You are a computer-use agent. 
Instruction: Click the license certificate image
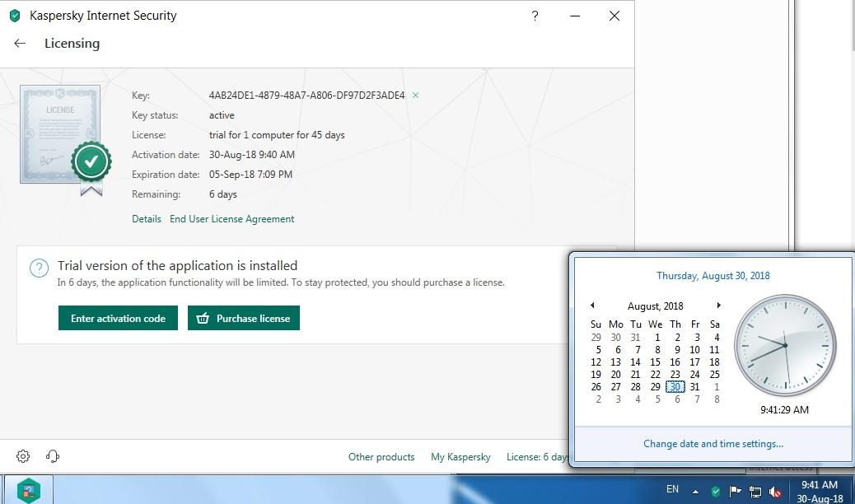(65, 140)
